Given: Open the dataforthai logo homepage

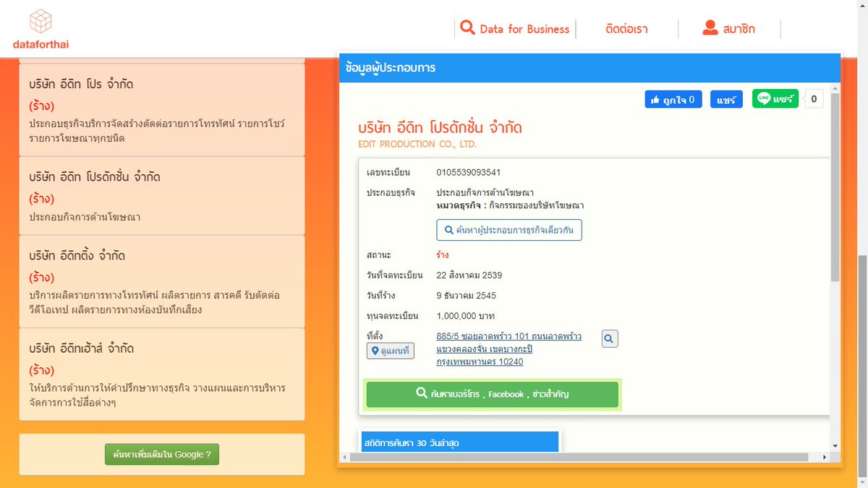Looking at the screenshot, I should (41, 29).
